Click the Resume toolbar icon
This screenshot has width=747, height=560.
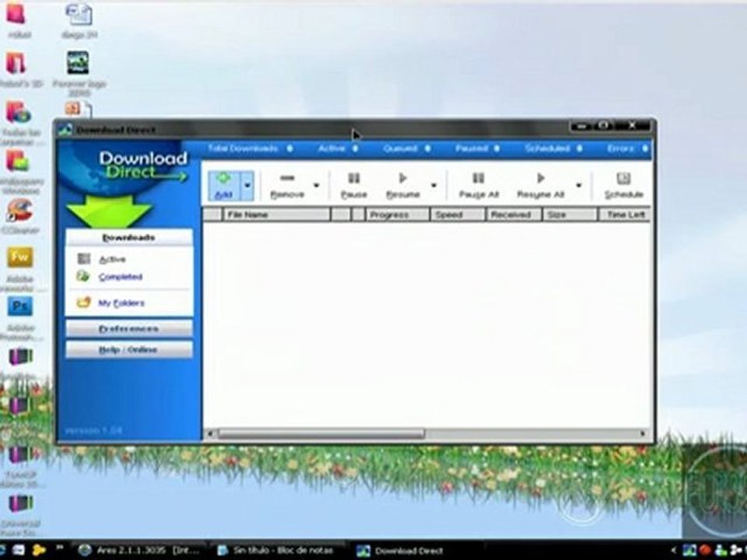[x=403, y=185]
